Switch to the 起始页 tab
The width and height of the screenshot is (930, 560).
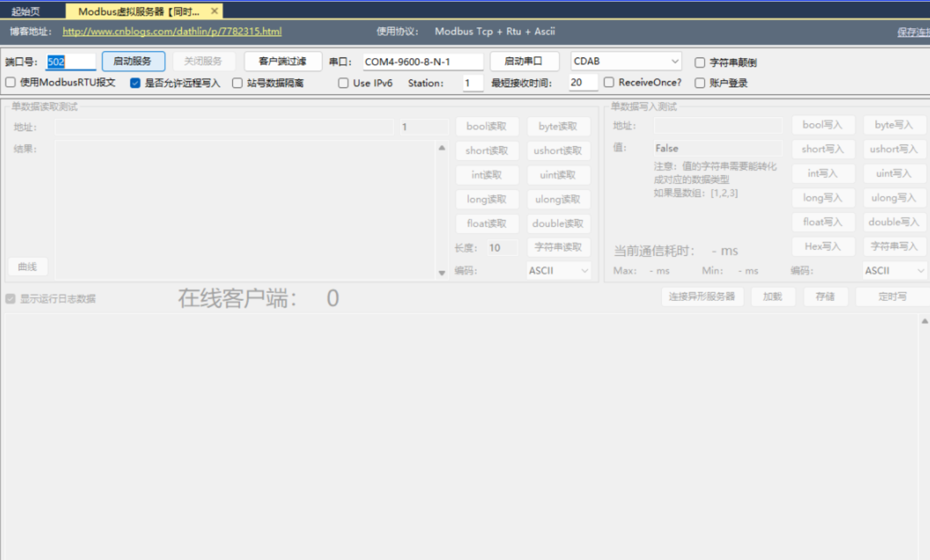(25, 12)
